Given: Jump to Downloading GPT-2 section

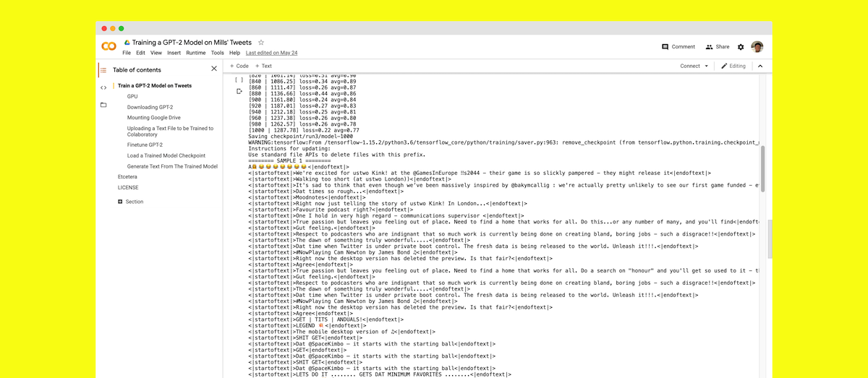Looking at the screenshot, I should pyautogui.click(x=150, y=107).
